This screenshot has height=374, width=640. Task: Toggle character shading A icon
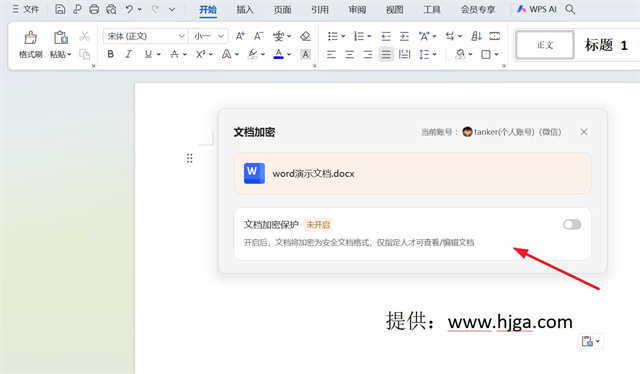[306, 54]
